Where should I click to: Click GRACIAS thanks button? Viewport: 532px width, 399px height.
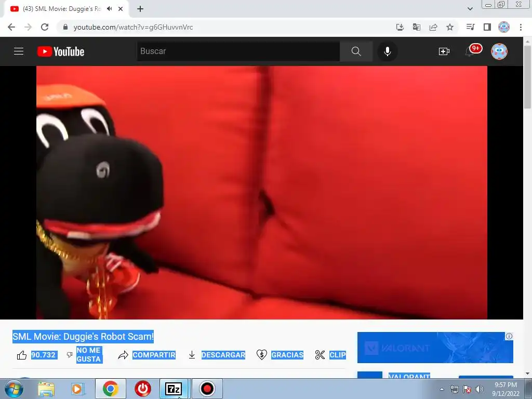(280, 355)
